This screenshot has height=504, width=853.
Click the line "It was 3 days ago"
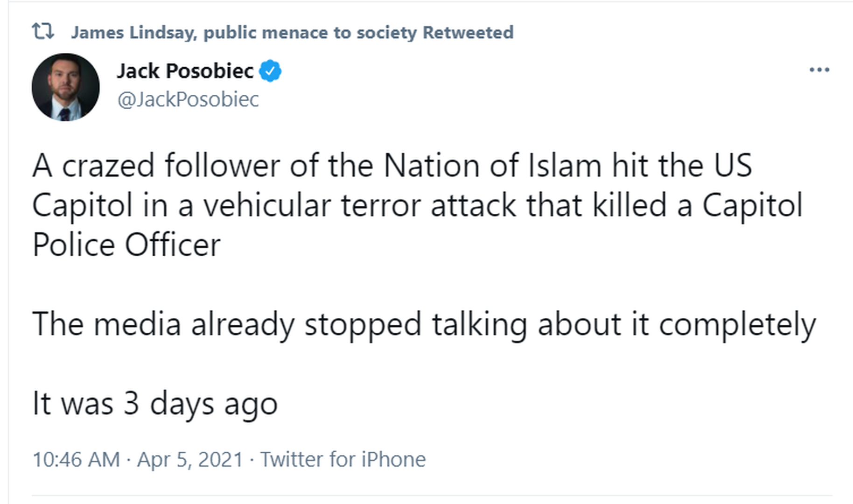coord(155,403)
